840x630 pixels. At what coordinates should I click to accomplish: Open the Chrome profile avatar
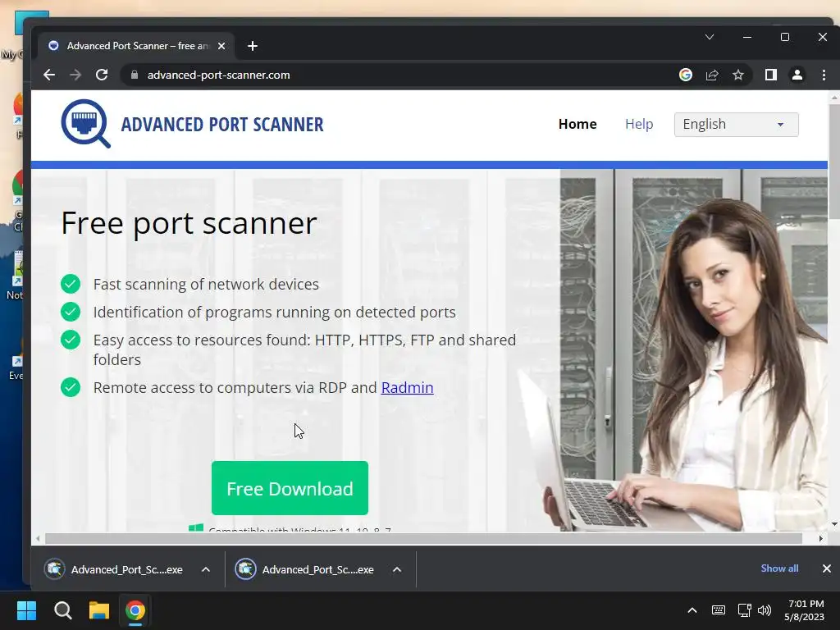click(797, 75)
